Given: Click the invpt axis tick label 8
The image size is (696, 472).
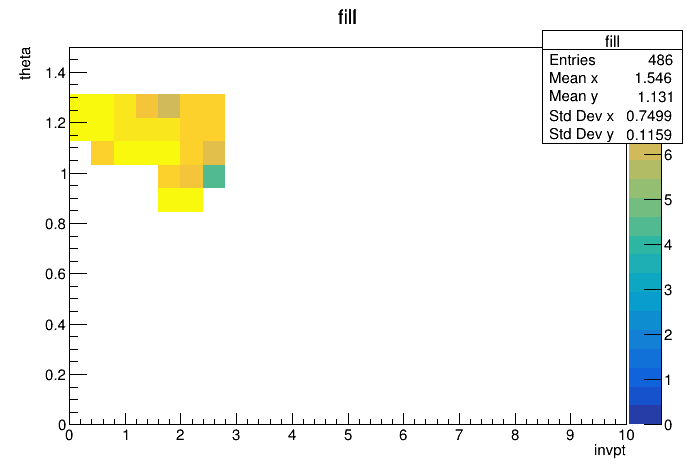Looking at the screenshot, I should (514, 435).
